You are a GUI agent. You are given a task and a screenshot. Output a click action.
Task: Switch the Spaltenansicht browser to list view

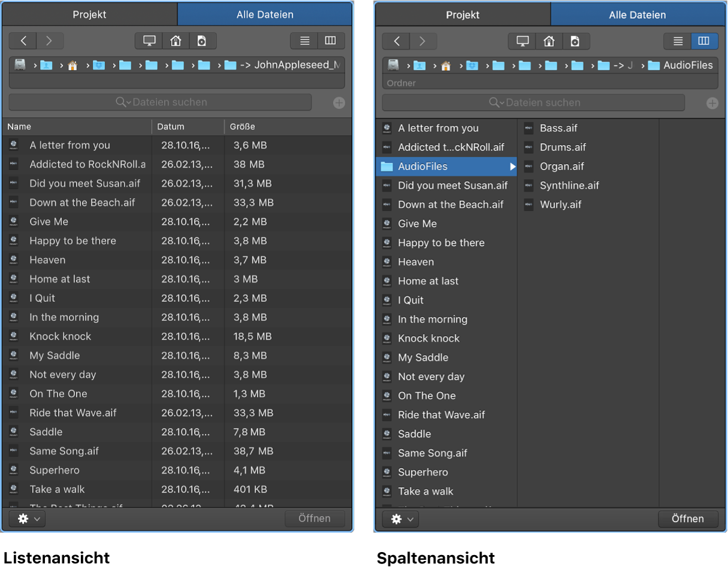coord(678,41)
